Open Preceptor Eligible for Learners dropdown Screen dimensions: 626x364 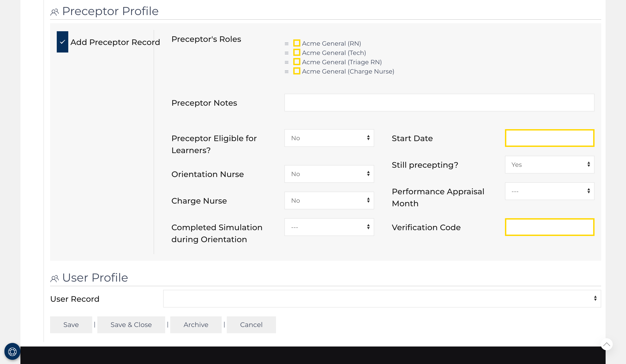point(329,138)
